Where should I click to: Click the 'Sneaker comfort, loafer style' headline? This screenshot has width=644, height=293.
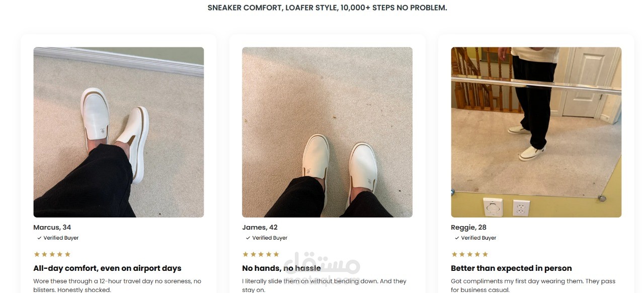(327, 8)
